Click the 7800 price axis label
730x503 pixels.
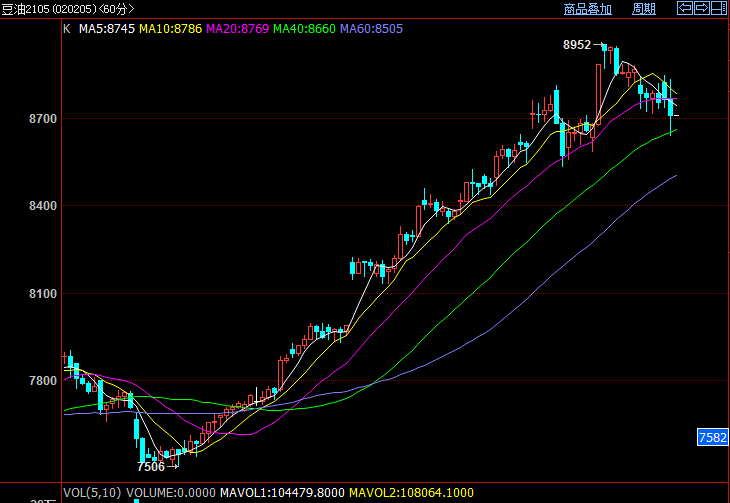click(43, 381)
